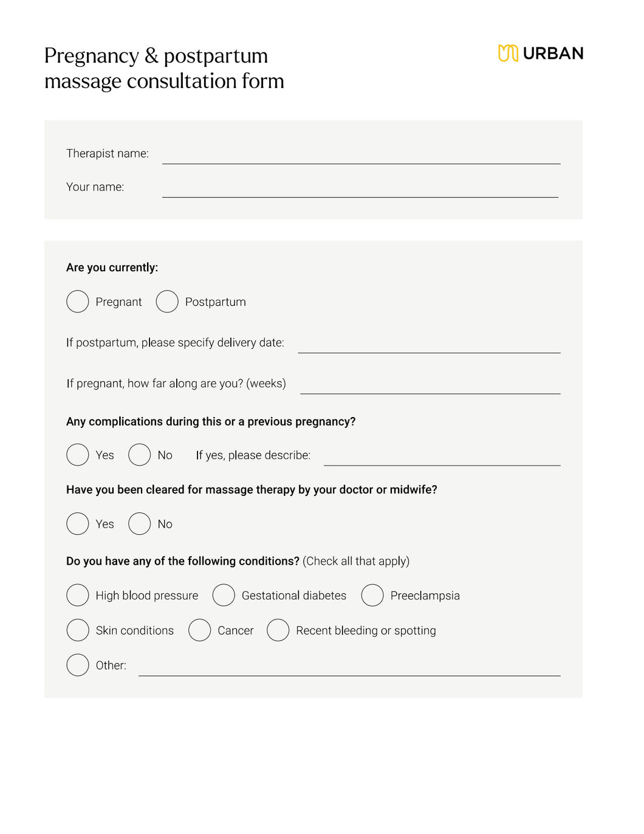Check the Other condition circle
The image size is (644, 834).
78,665
